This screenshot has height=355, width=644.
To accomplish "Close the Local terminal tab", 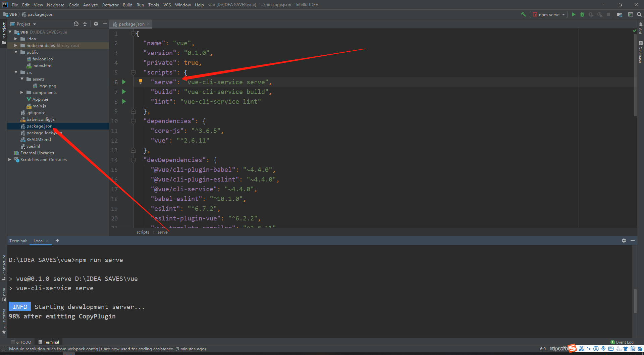I will click(47, 241).
